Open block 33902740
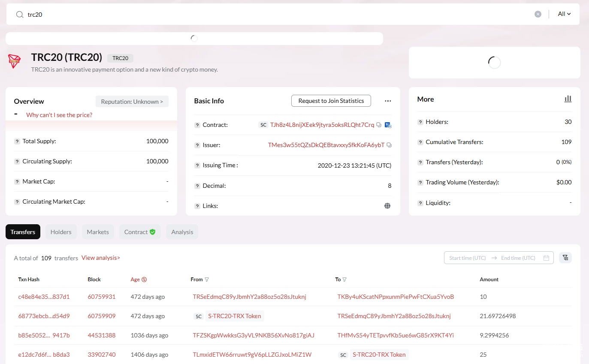This screenshot has width=589, height=364. point(102,355)
